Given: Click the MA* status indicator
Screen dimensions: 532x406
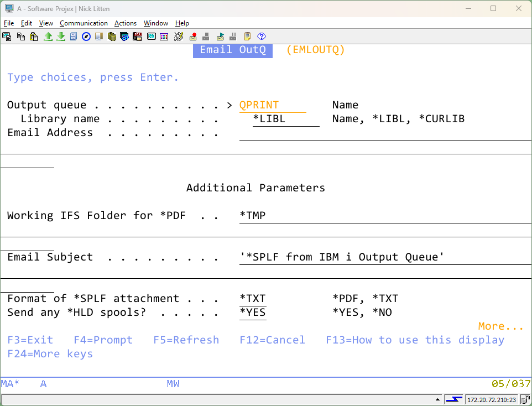Looking at the screenshot, I should pos(10,384).
